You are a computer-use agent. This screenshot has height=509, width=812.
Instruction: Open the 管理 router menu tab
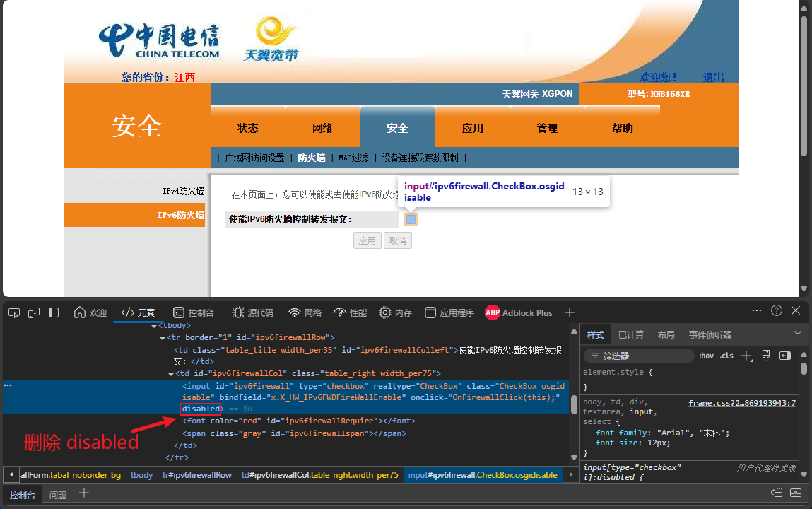547,128
